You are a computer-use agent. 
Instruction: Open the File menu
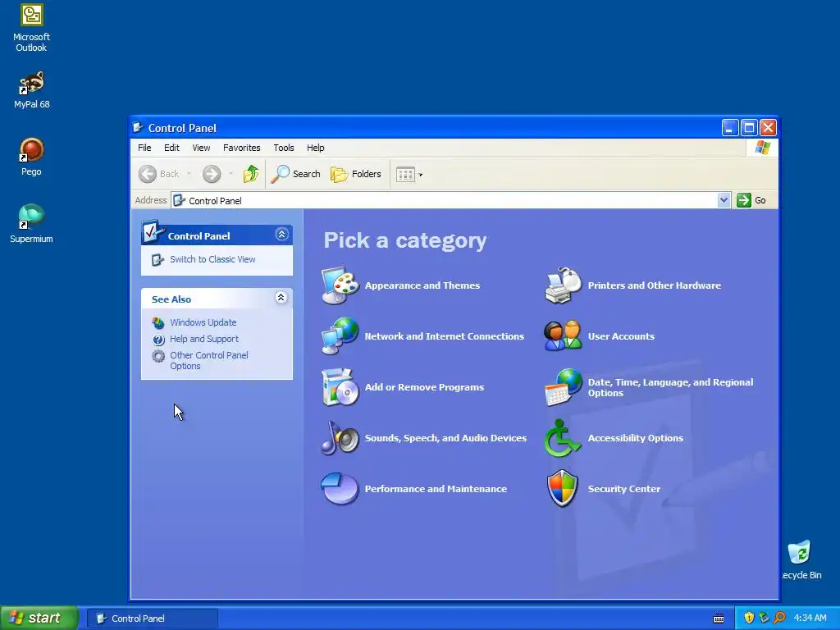[144, 148]
